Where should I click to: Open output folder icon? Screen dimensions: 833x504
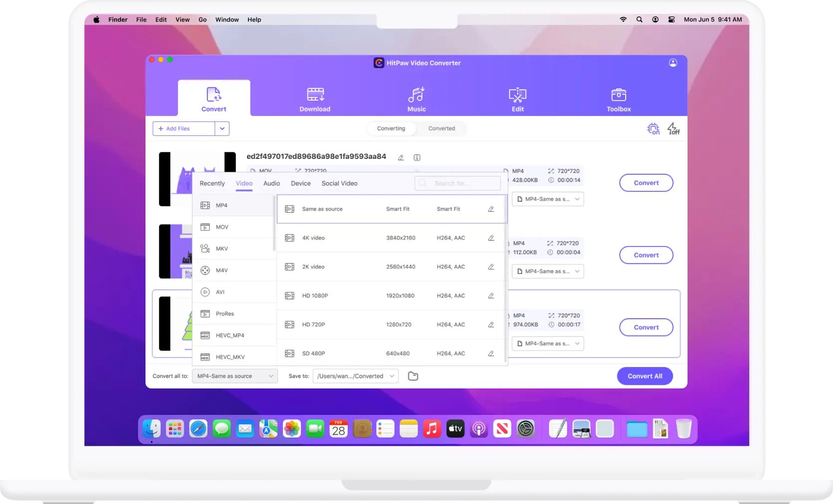pyautogui.click(x=413, y=376)
